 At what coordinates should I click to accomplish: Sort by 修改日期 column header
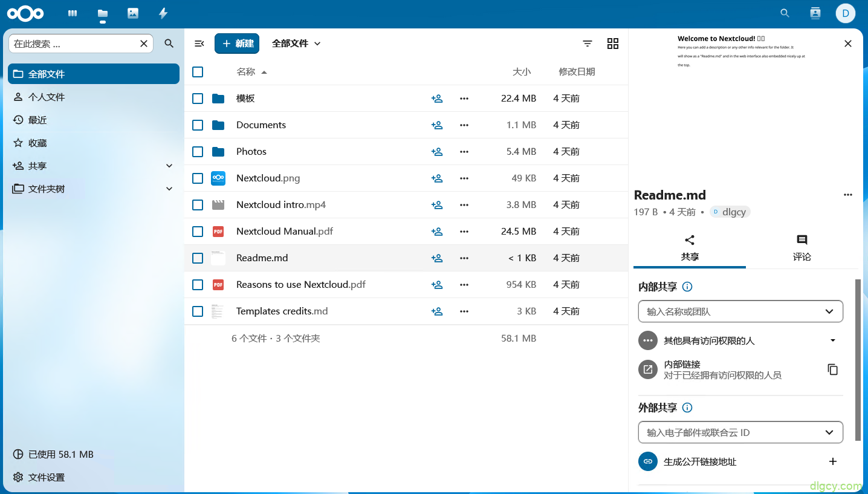click(577, 72)
